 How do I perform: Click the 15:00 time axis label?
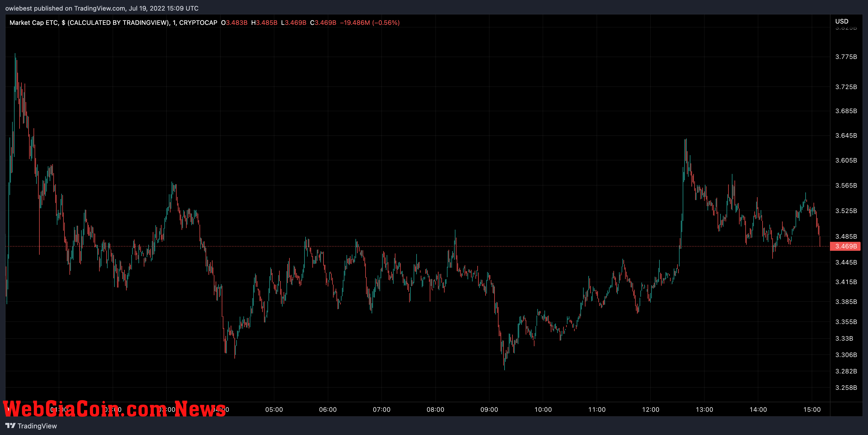point(812,409)
